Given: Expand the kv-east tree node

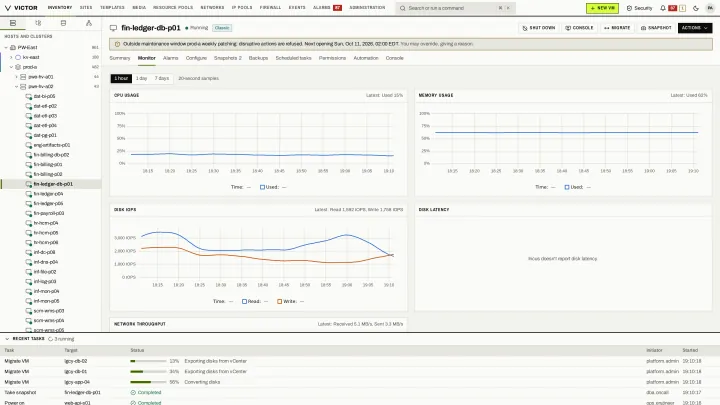Looking at the screenshot, I should pyautogui.click(x=11, y=57).
